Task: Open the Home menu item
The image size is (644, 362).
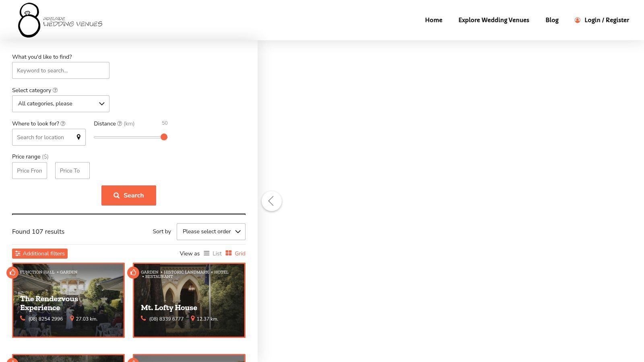Action: pyautogui.click(x=433, y=20)
